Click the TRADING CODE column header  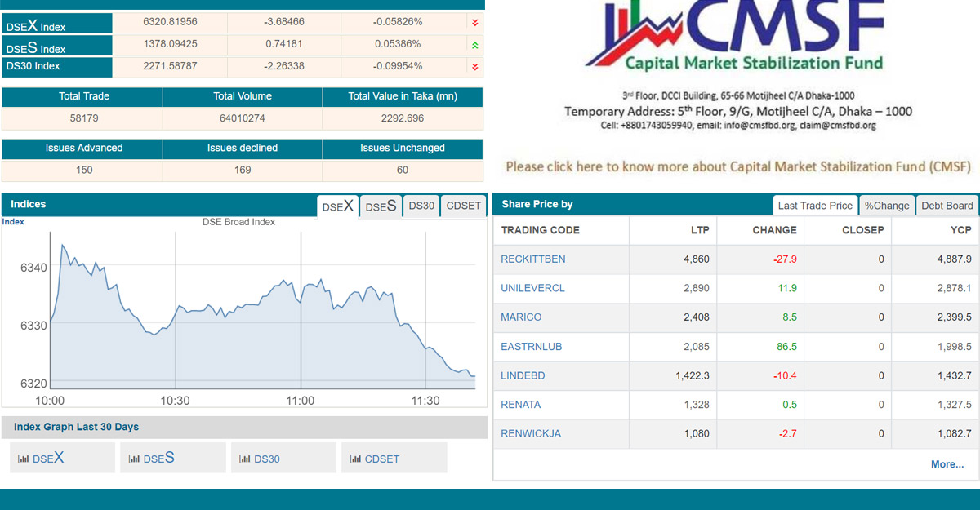[x=541, y=230]
